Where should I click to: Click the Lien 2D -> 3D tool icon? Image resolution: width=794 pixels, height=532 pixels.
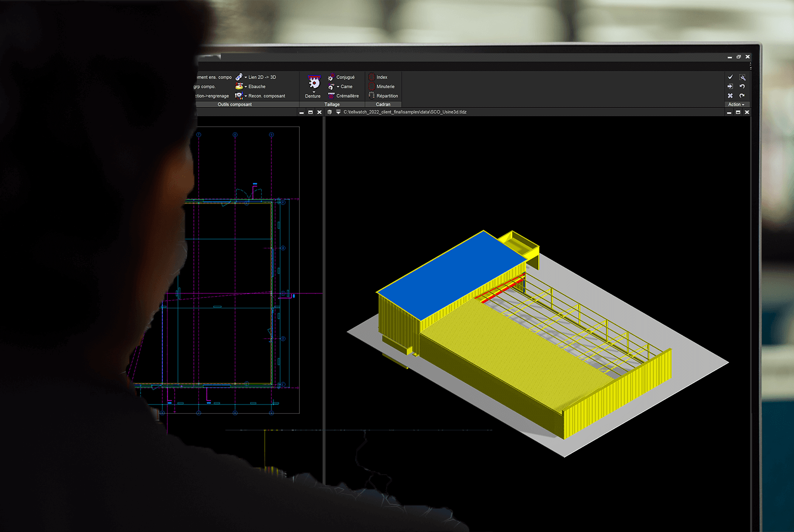point(239,77)
